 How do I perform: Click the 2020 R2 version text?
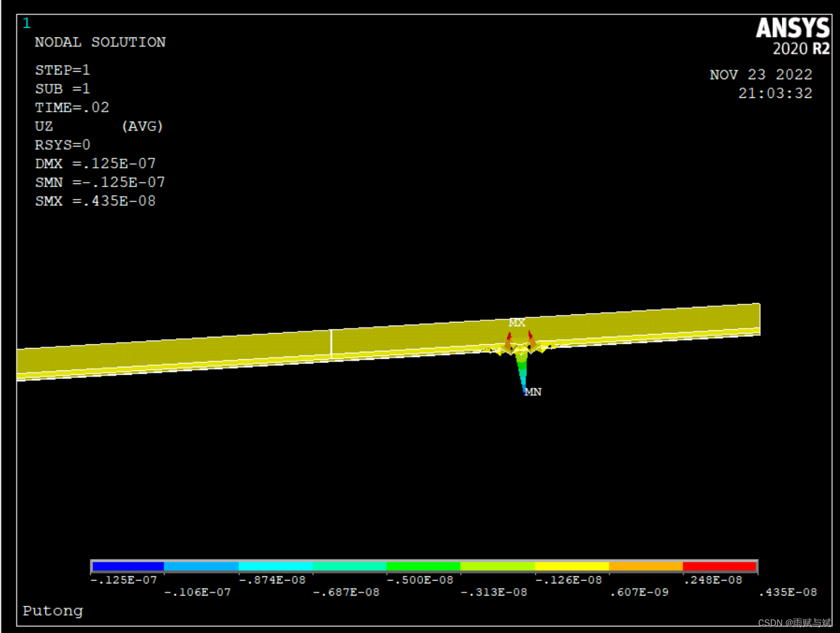click(802, 49)
